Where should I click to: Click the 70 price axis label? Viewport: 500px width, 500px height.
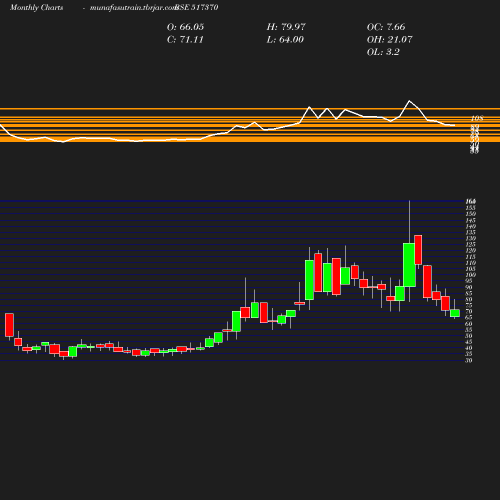(x=469, y=312)
